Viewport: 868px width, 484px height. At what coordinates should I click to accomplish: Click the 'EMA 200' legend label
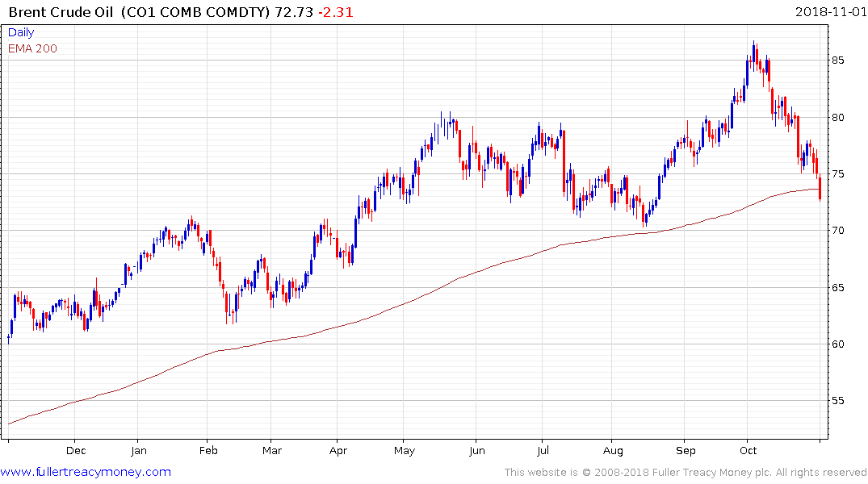(32, 48)
